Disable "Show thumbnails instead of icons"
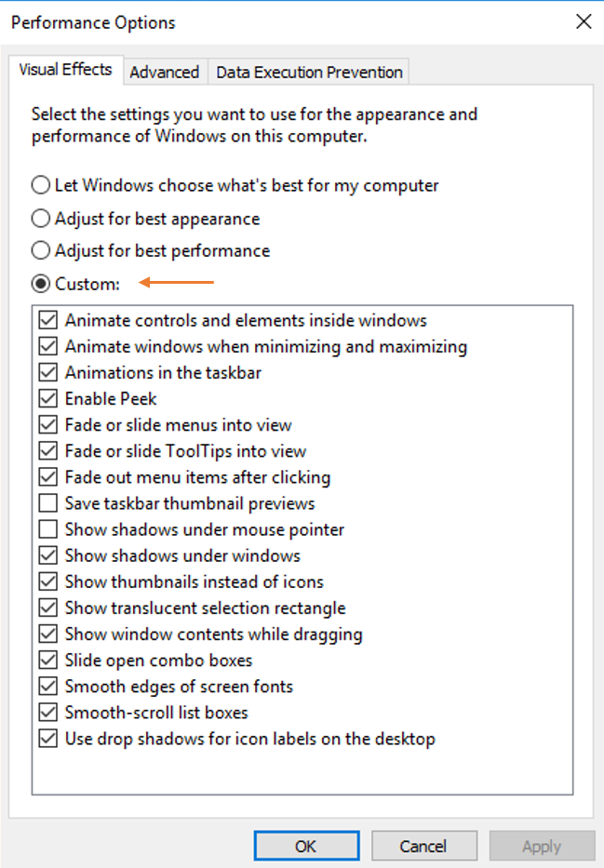Image resolution: width=604 pixels, height=868 pixels. tap(49, 581)
